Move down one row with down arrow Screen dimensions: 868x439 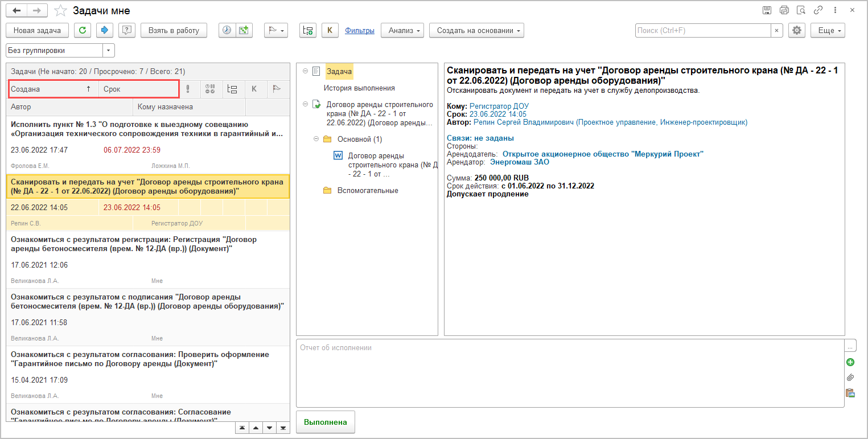click(x=269, y=428)
